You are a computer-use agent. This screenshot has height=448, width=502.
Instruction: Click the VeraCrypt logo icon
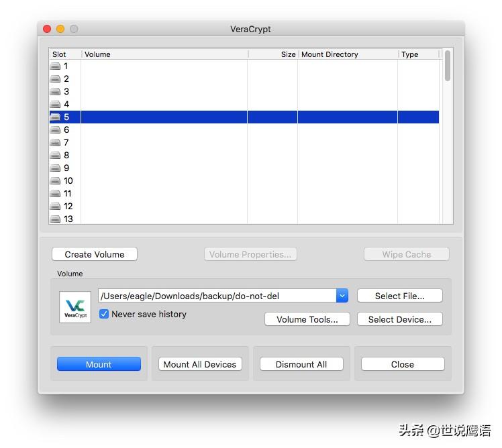[75, 306]
